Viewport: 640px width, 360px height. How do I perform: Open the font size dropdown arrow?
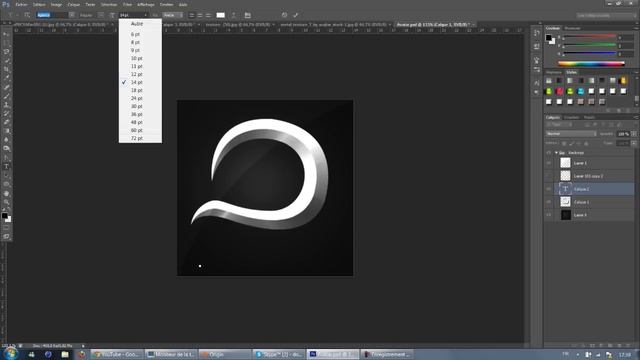point(145,15)
